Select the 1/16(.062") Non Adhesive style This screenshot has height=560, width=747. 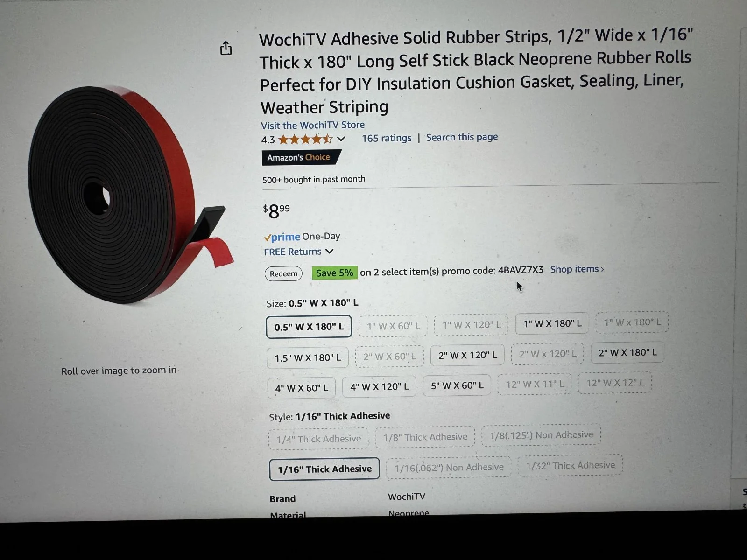pyautogui.click(x=449, y=467)
